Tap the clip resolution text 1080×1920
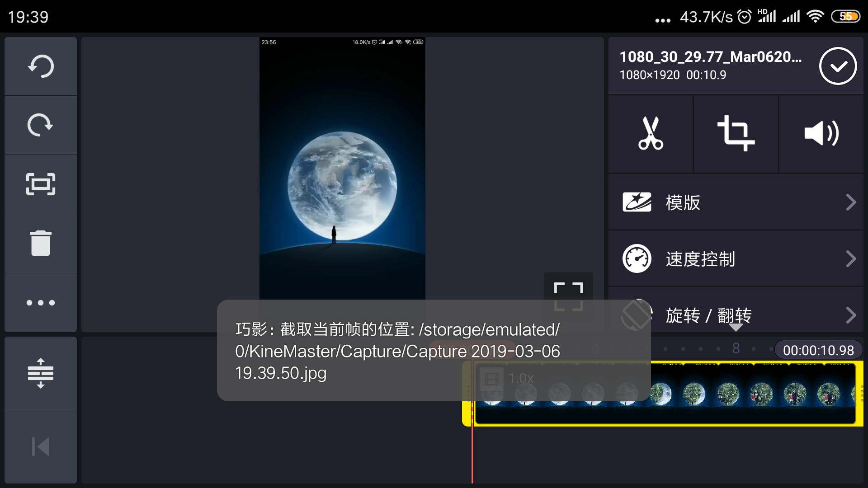The image size is (868, 488). coord(650,75)
